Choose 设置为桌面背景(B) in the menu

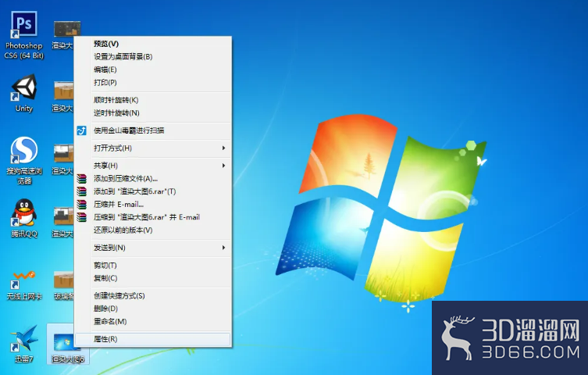tap(153, 56)
